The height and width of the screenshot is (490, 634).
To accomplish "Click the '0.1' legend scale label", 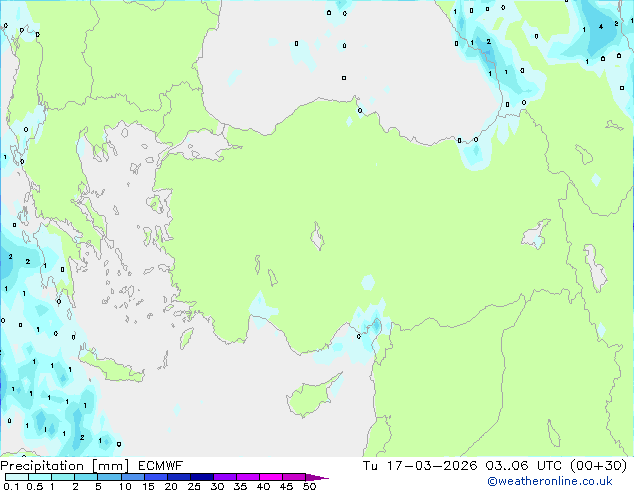I will (x=11, y=486).
